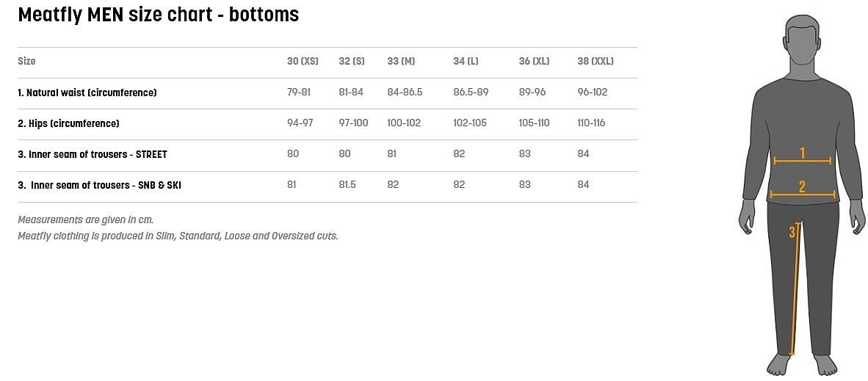
Task: Click the 84-86.5 waist value for size M
Action: click(405, 92)
